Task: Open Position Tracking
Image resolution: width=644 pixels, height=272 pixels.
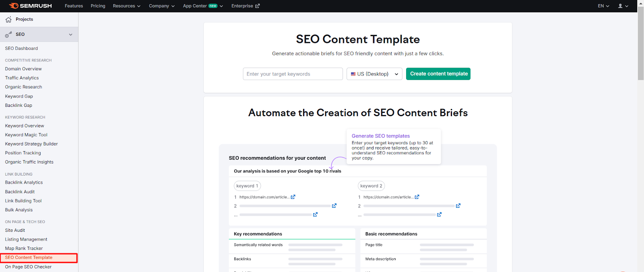Action: pos(23,153)
